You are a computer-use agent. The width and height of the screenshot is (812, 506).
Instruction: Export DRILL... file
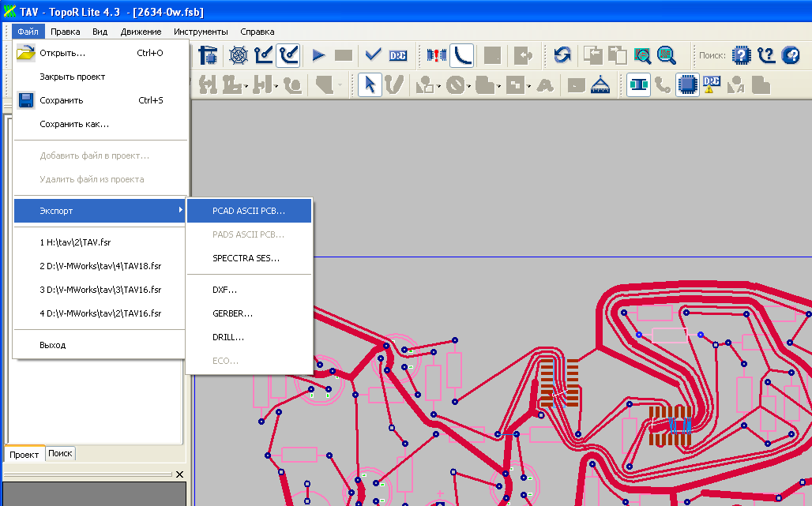click(249, 337)
